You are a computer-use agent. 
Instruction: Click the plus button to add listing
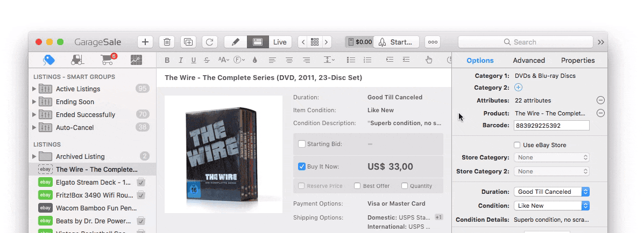coord(145,42)
